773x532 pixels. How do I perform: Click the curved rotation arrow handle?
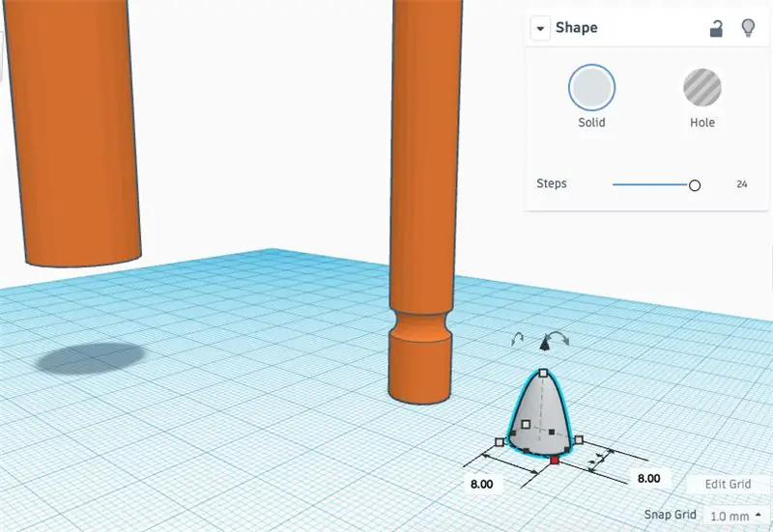pyautogui.click(x=558, y=337)
